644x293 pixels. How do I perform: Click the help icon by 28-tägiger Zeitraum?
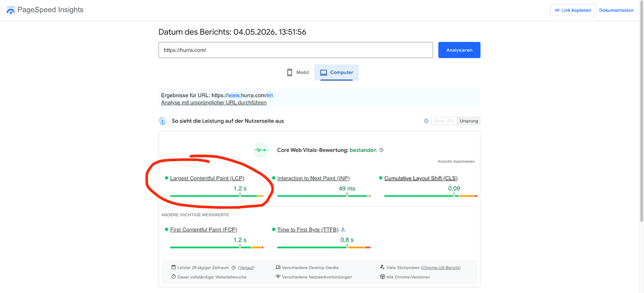point(234,268)
